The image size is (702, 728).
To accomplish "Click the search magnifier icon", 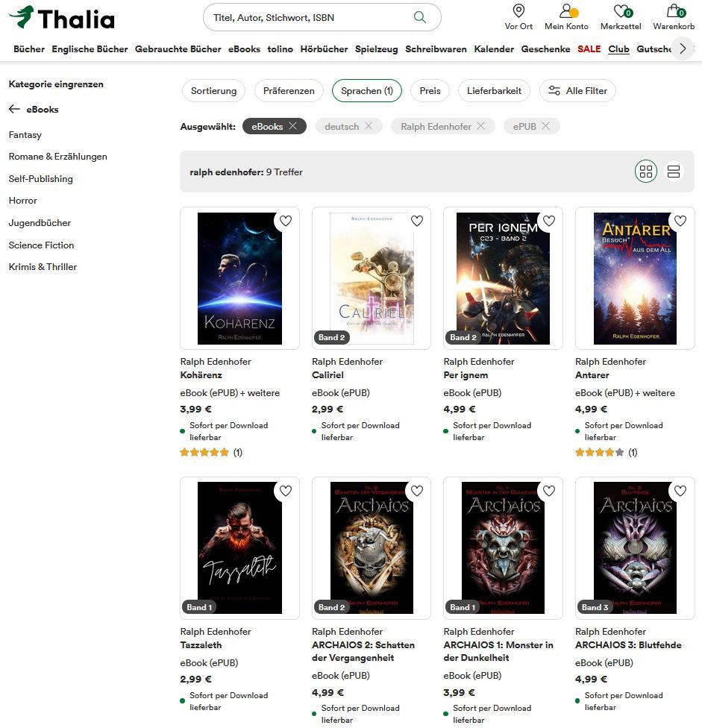I will (420, 17).
